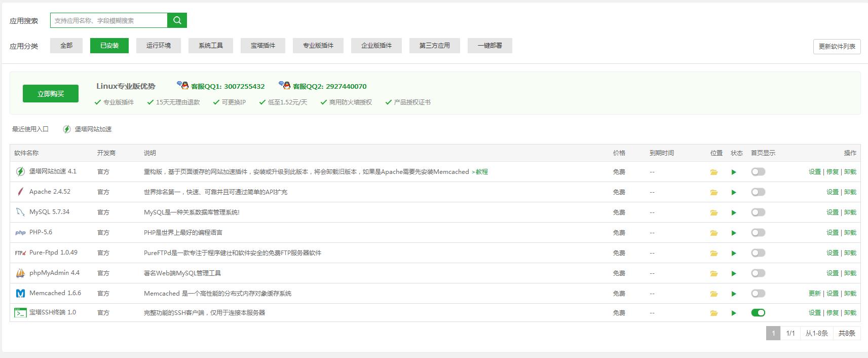The width and height of the screenshot is (868, 358).
Task: Select the 全部 category tab
Action: click(66, 46)
